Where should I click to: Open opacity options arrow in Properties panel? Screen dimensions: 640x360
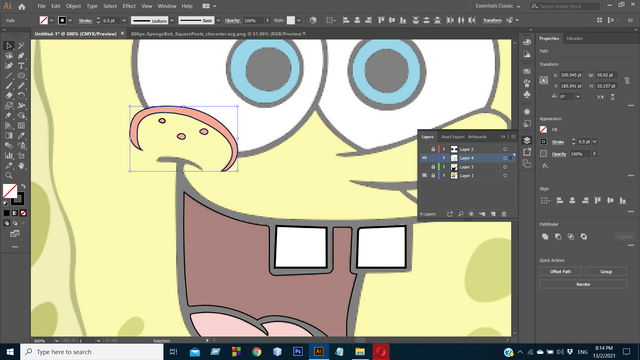tap(594, 154)
